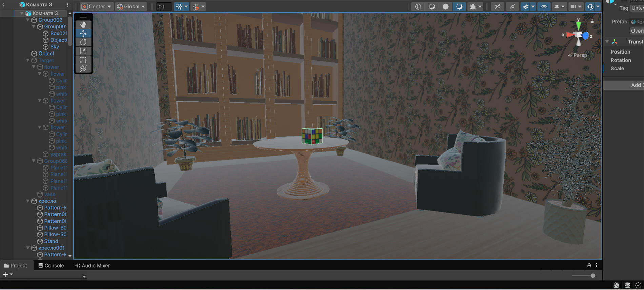The height and width of the screenshot is (290, 644).
Task: Switch to the Console tab
Action: [51, 266]
